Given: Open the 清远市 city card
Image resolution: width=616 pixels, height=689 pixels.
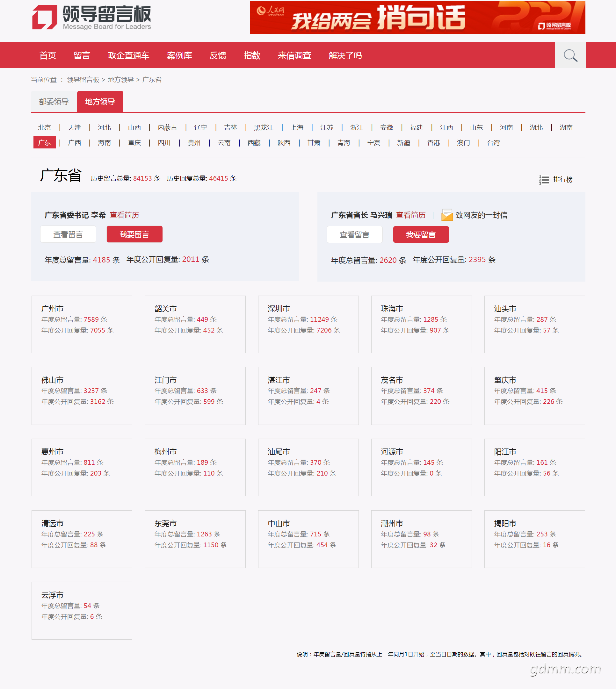Looking at the screenshot, I should pos(82,539).
